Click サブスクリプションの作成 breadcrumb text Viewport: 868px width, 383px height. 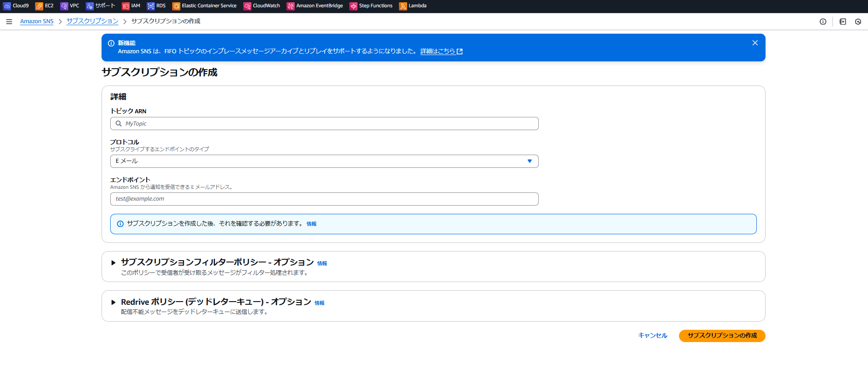166,21
